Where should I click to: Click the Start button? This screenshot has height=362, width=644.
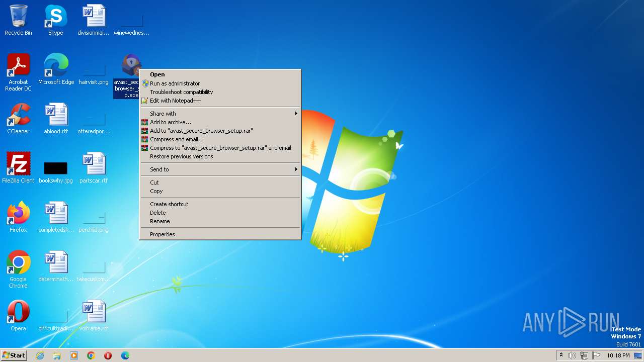click(x=14, y=355)
